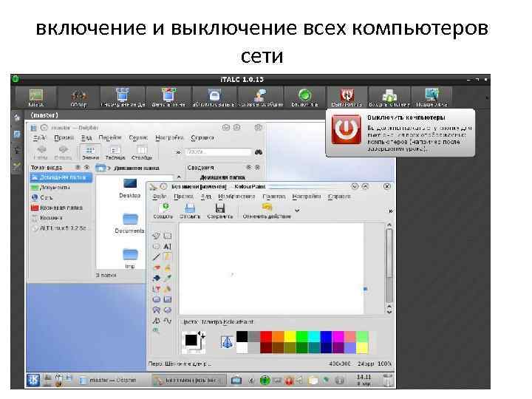Pick the yellow color swatch in the palette

coord(290,336)
